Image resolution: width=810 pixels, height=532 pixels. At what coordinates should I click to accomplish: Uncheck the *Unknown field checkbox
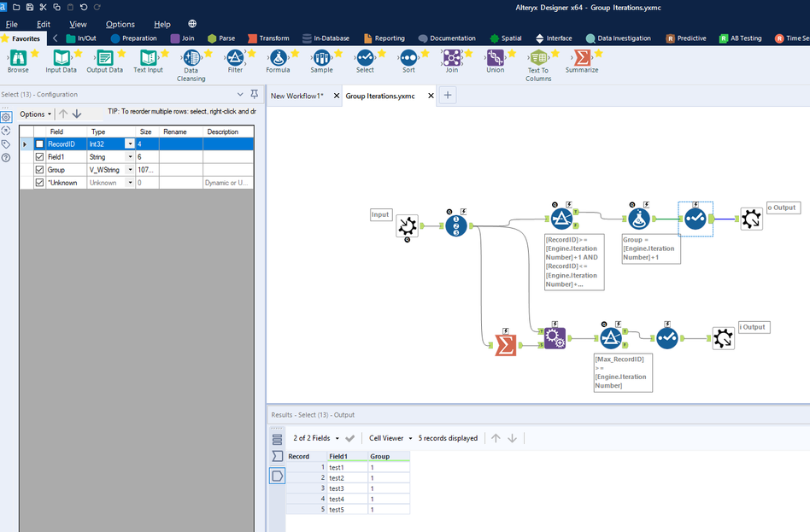click(x=39, y=183)
